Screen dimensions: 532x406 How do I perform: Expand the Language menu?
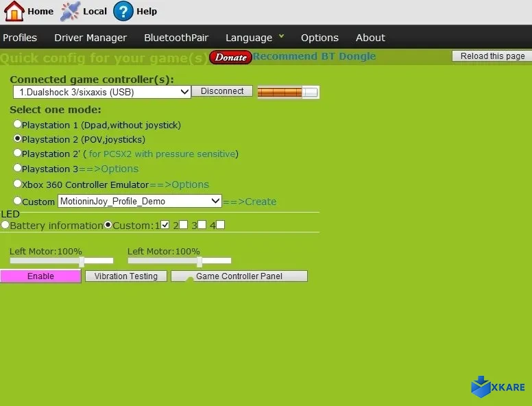pos(254,38)
